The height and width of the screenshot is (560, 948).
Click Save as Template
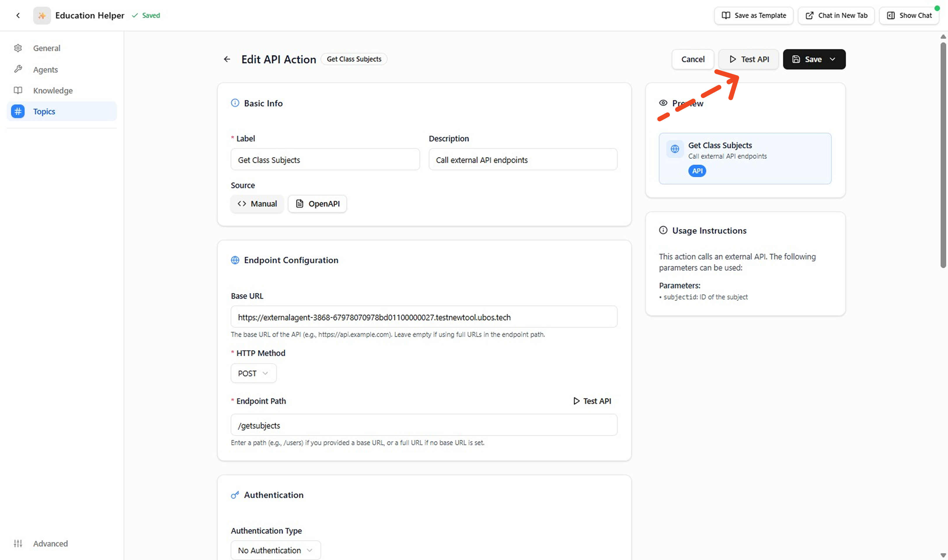[x=754, y=15]
